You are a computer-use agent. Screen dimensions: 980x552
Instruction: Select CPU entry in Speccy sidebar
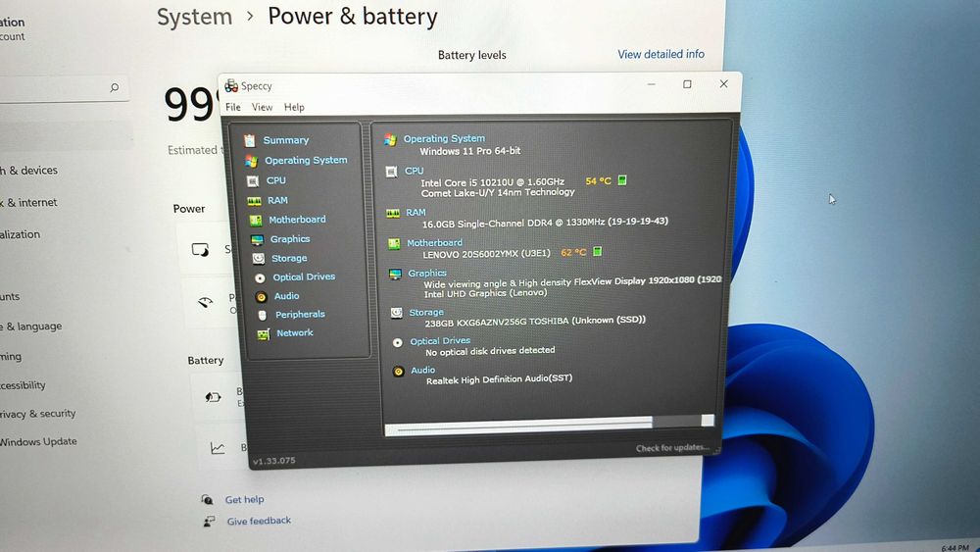275,180
